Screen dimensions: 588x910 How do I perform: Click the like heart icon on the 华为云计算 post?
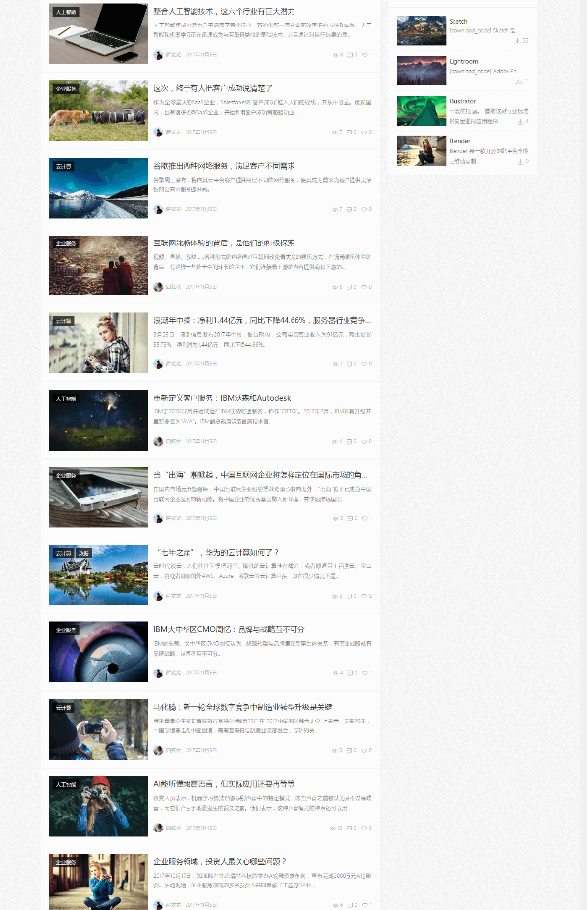pos(364,596)
